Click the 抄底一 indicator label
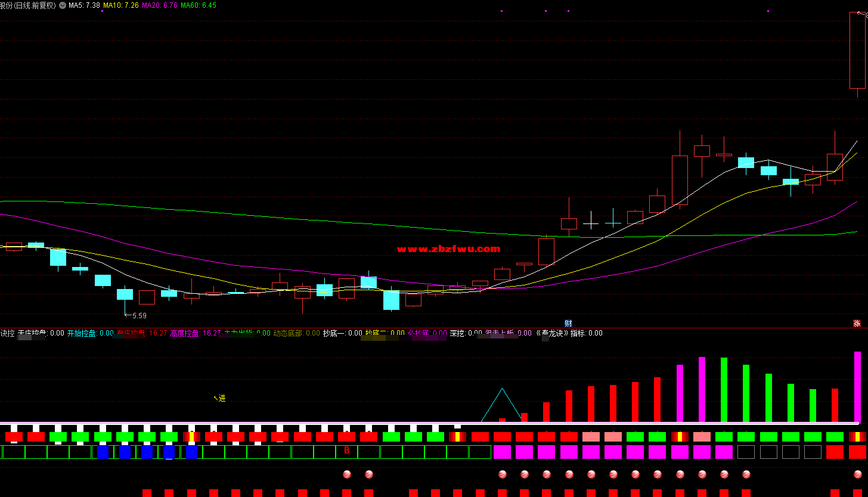 pyautogui.click(x=342, y=333)
